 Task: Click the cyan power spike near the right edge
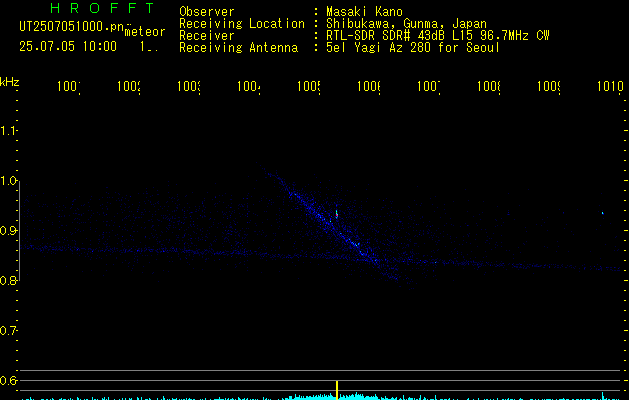click(x=603, y=396)
